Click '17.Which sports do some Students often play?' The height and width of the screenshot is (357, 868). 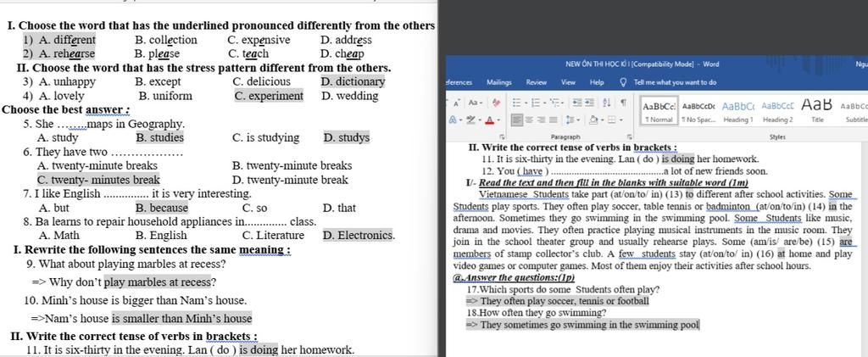click(x=564, y=289)
